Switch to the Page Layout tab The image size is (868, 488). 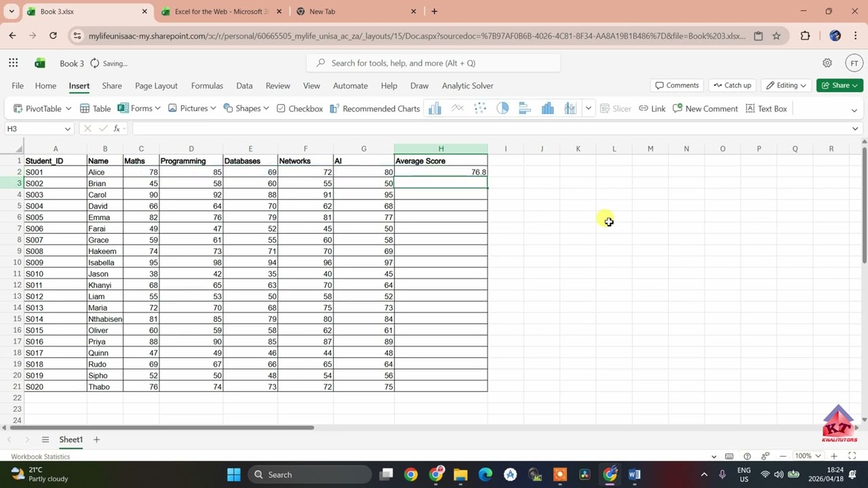tap(156, 85)
